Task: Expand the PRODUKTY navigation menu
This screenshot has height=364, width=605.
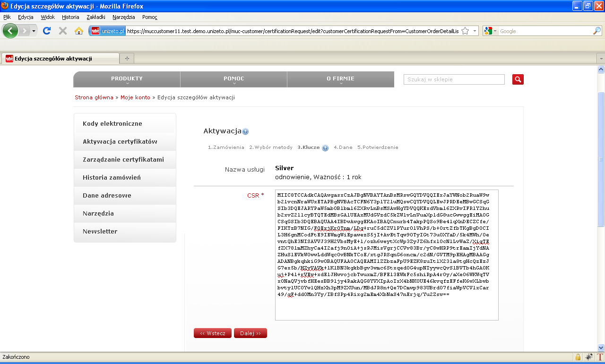Action: [127, 79]
